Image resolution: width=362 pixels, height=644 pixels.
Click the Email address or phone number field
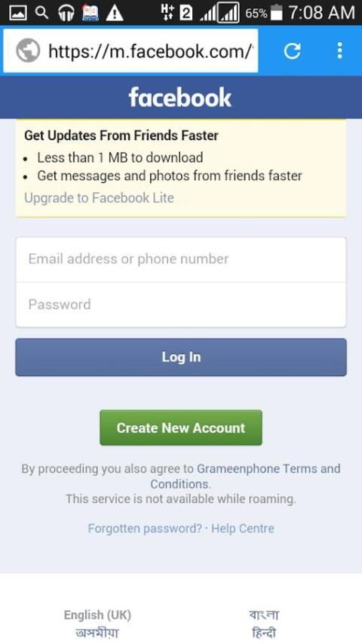pyautogui.click(x=181, y=259)
